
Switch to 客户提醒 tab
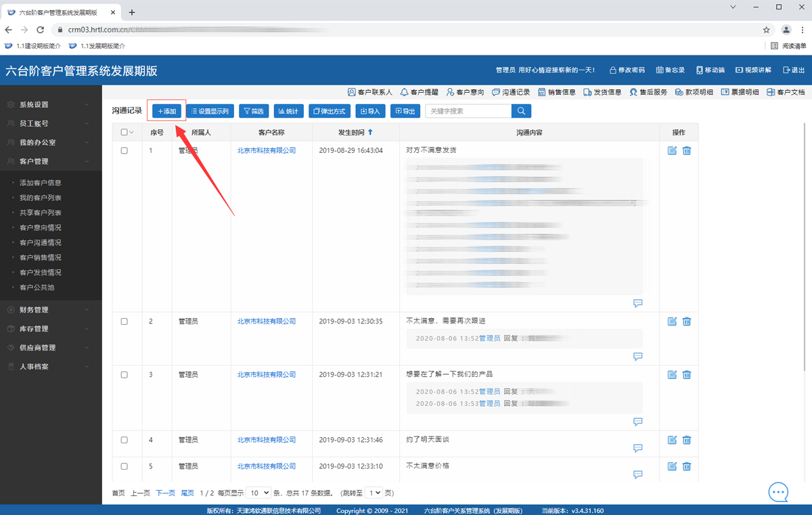(419, 92)
